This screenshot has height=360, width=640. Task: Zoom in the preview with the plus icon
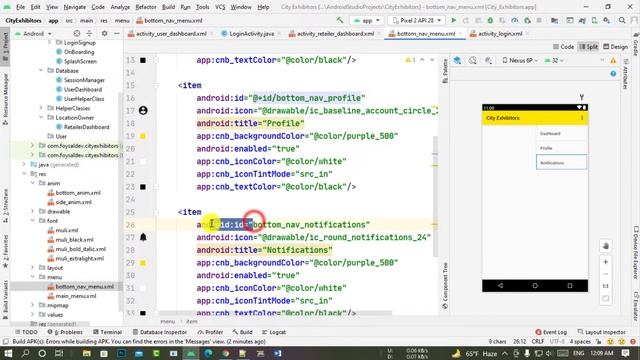[x=606, y=262]
